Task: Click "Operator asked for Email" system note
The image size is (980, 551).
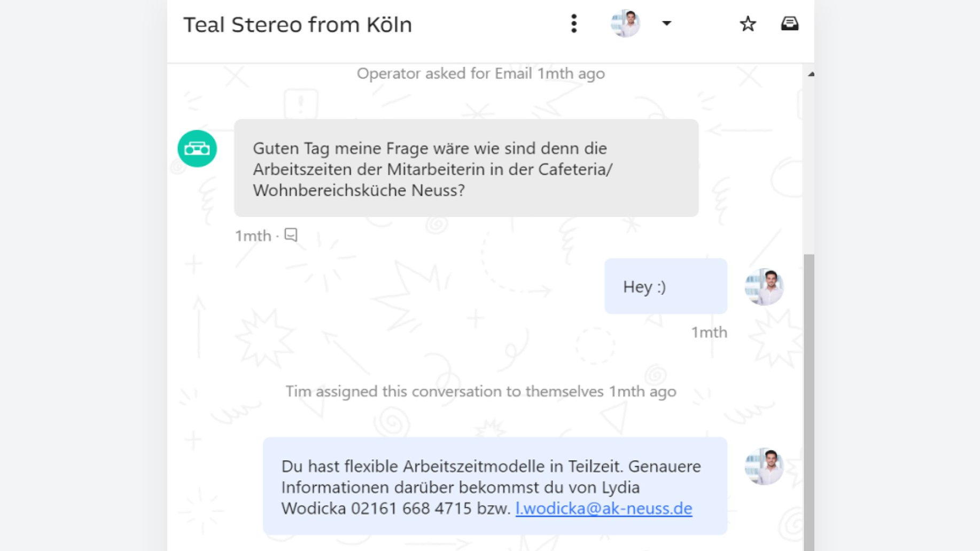Action: coord(480,74)
